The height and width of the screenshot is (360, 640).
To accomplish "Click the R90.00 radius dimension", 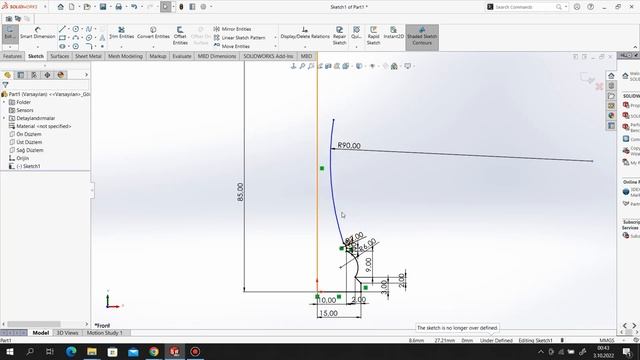I will point(349,145).
